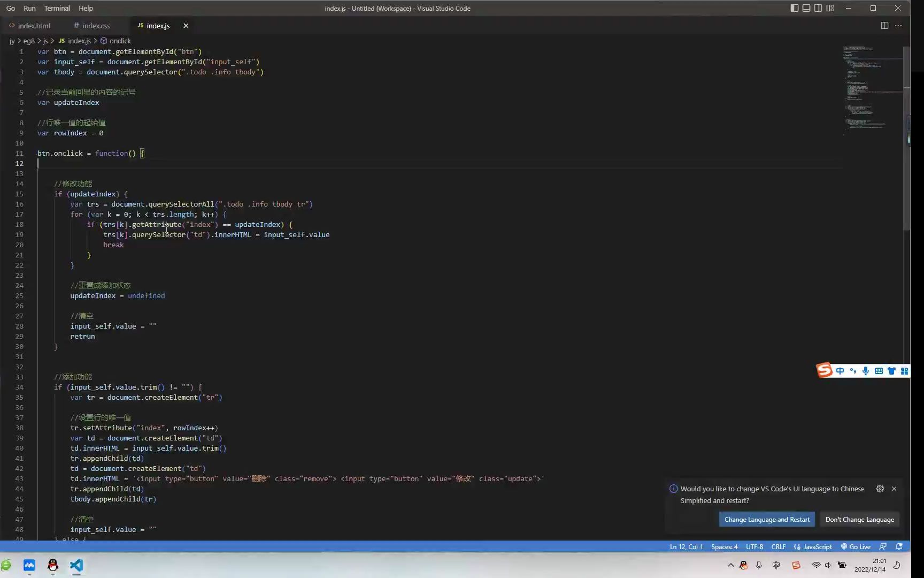Open the Sogou toolbox grid icon
The image size is (924, 578).
click(x=904, y=371)
